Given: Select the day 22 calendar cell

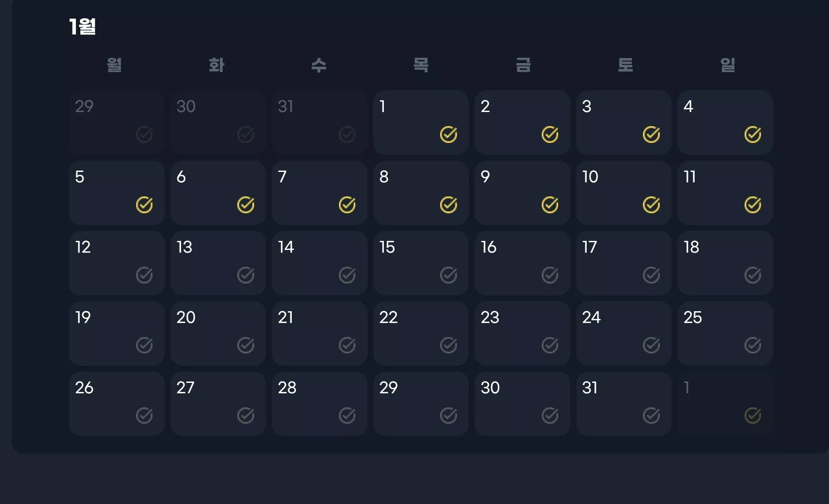Looking at the screenshot, I should (x=421, y=333).
